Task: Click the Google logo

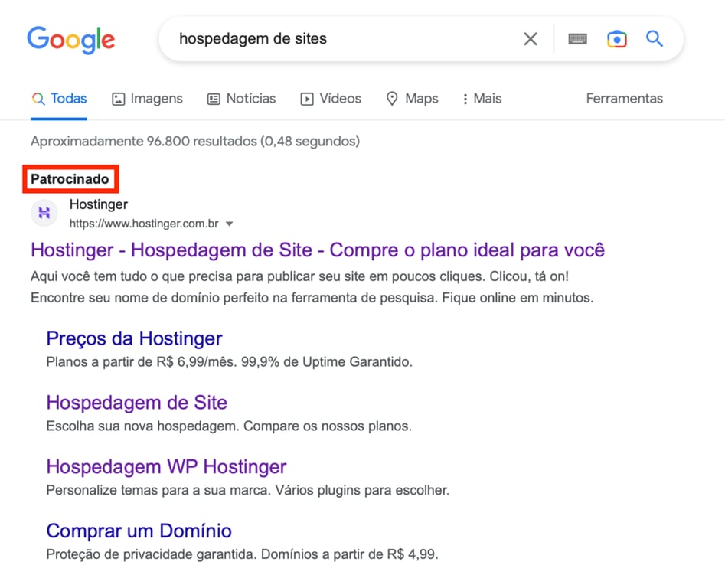Action: (70, 41)
